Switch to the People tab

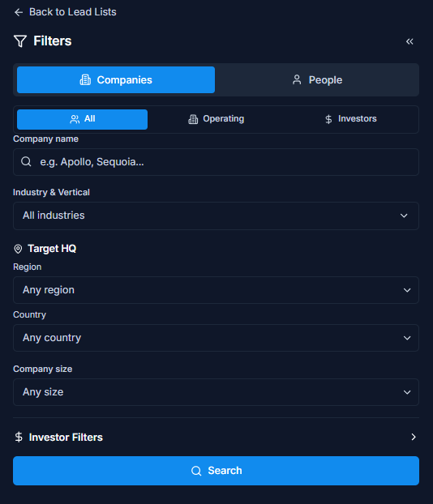click(317, 79)
